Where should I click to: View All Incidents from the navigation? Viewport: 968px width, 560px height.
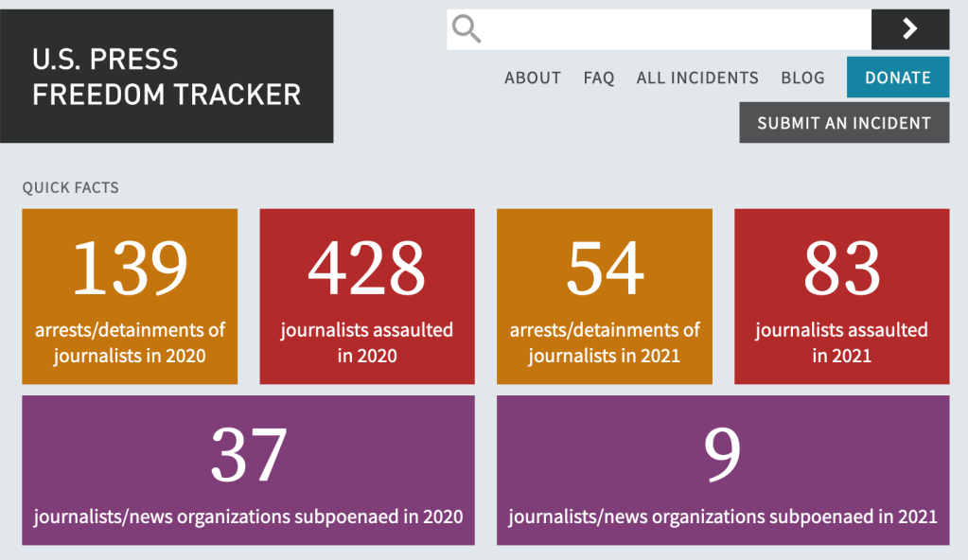(x=697, y=78)
